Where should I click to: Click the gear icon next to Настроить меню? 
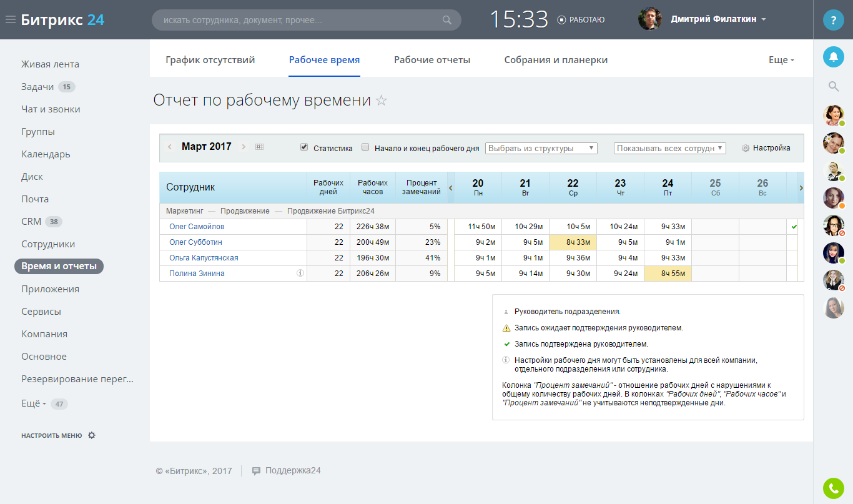[92, 435]
